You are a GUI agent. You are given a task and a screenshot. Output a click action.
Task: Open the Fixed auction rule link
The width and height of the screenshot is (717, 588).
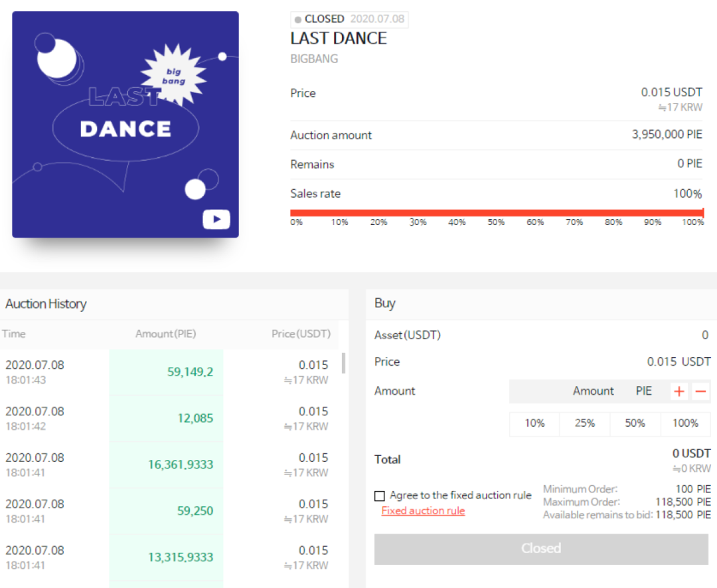[423, 511]
